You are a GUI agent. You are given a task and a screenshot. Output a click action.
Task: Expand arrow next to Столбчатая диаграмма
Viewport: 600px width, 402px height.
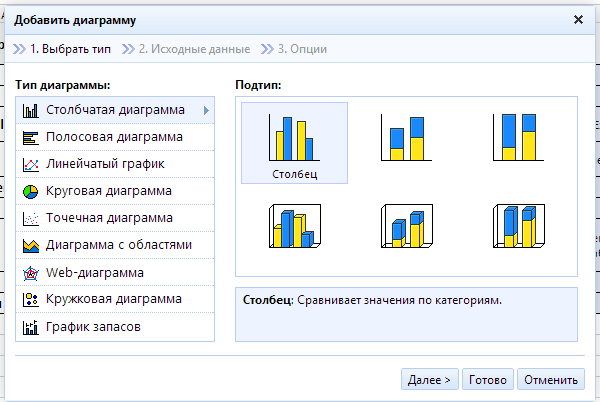click(206, 110)
